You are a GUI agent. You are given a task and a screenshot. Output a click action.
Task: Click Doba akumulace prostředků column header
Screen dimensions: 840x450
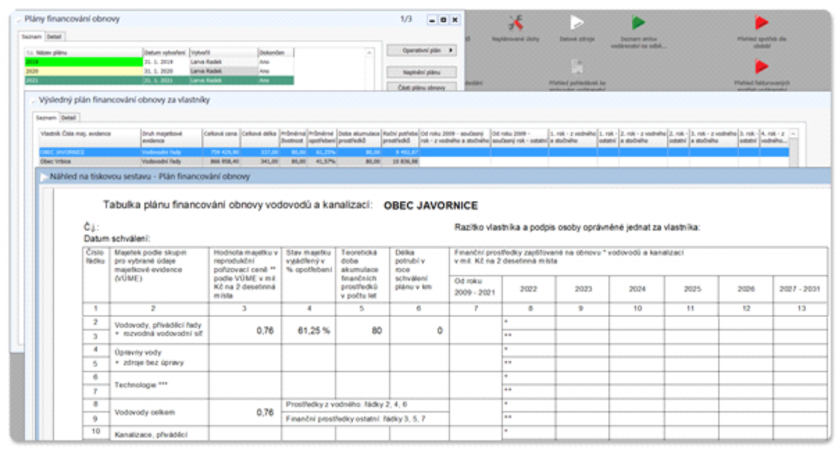pos(359,137)
